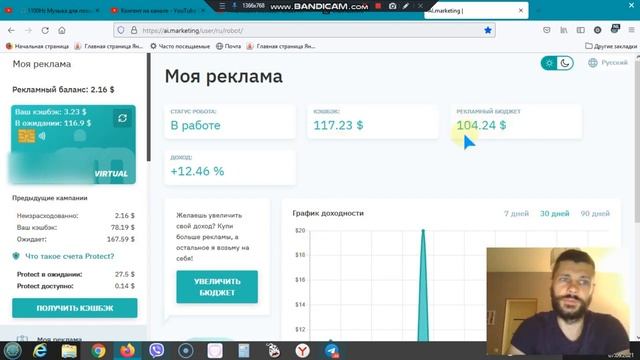Open the Firefox hamburger menu

pyautogui.click(x=631, y=30)
